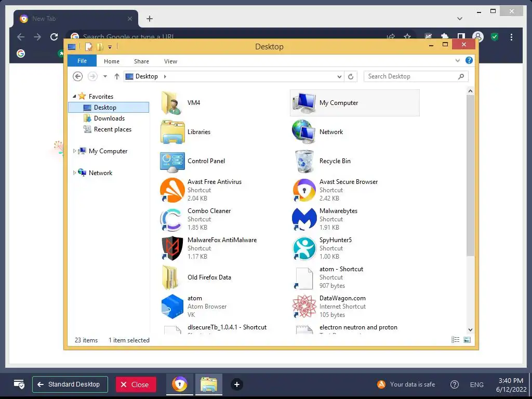Select the dlsecureTb_1.0.4.1 - Shortcut file name

coord(227,327)
